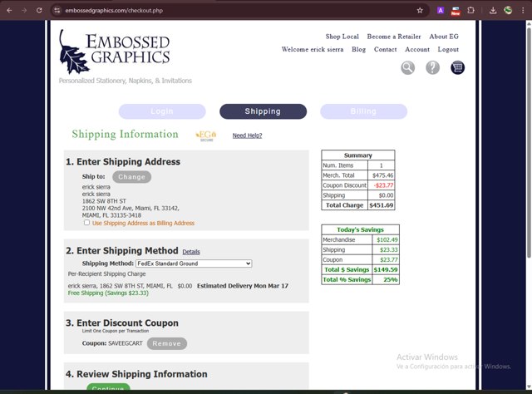Click the Logout link
Viewport: 532px width, 394px height.
[x=448, y=49]
